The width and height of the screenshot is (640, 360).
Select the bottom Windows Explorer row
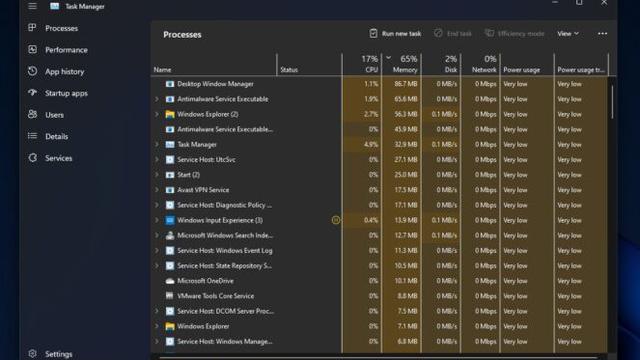click(x=380, y=326)
